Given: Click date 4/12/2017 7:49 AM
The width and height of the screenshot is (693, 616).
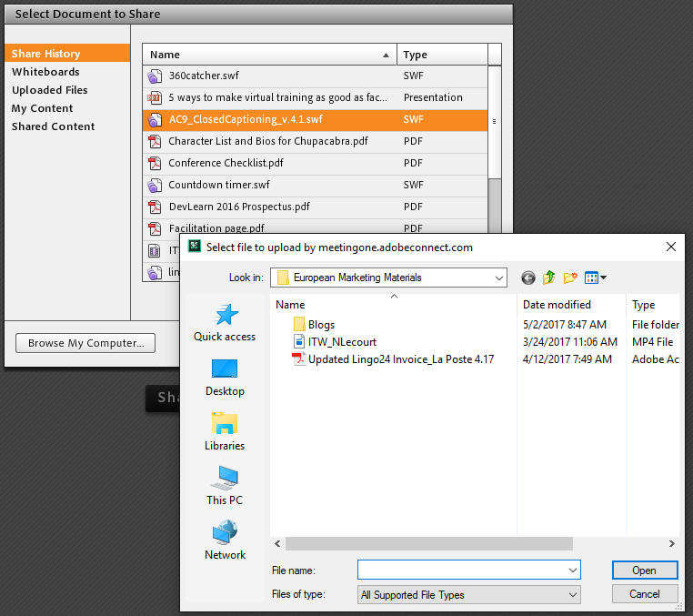Looking at the screenshot, I should click(567, 359).
